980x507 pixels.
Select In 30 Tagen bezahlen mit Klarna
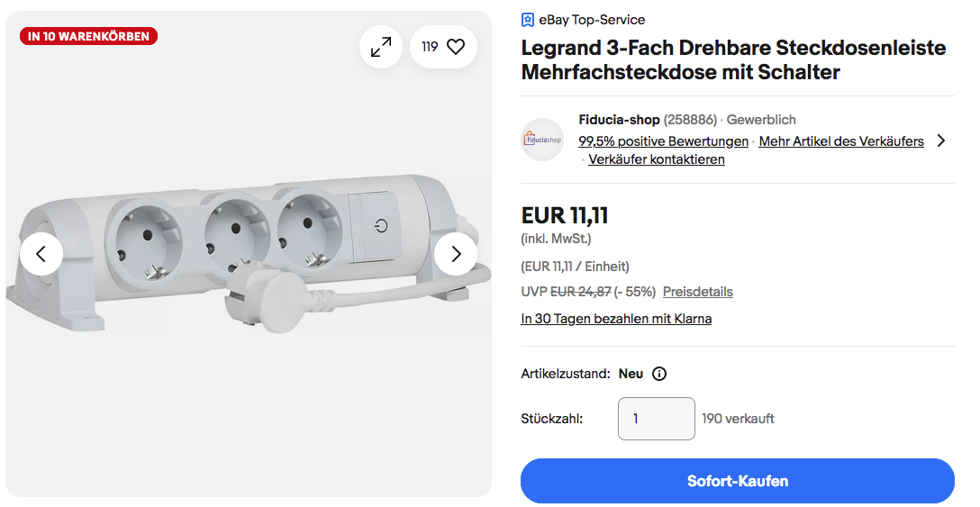point(616,319)
